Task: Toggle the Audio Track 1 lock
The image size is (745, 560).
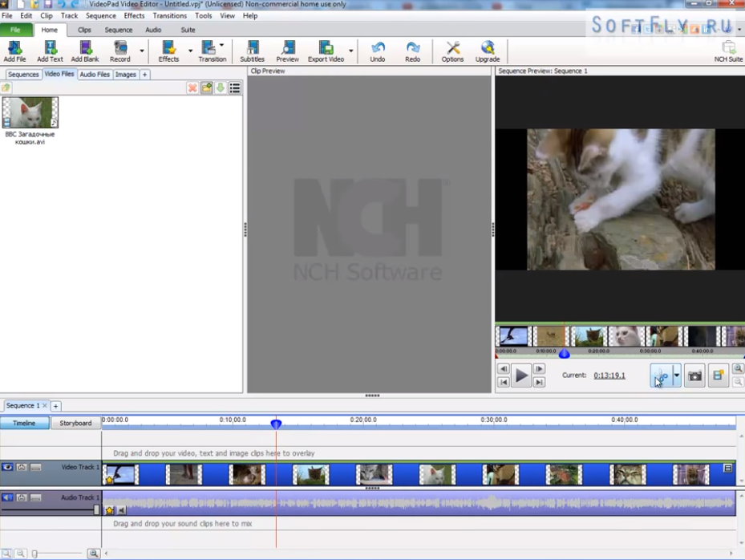Action: pos(22,497)
